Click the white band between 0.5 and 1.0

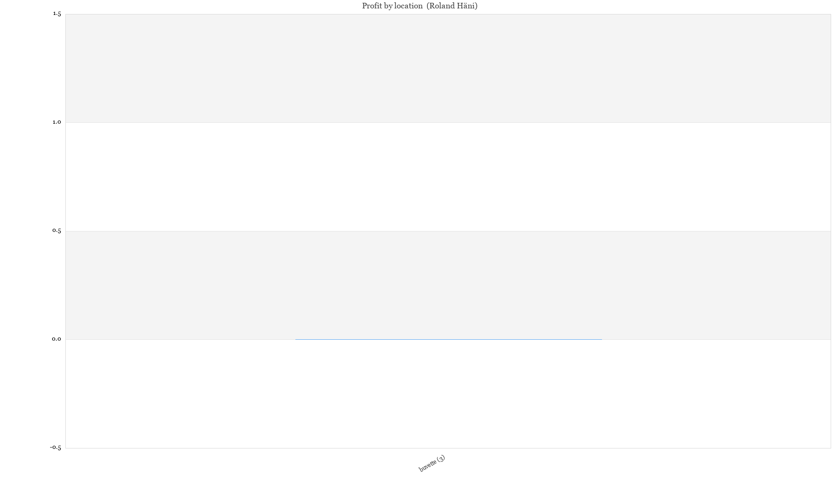point(448,177)
